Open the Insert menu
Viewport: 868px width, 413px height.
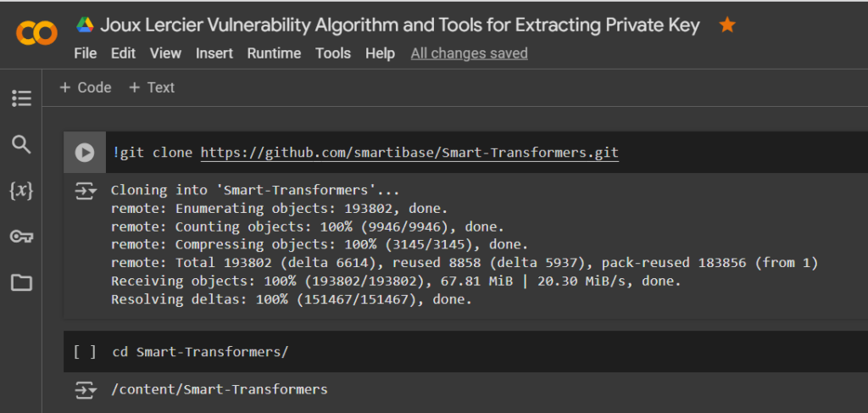pyautogui.click(x=214, y=53)
